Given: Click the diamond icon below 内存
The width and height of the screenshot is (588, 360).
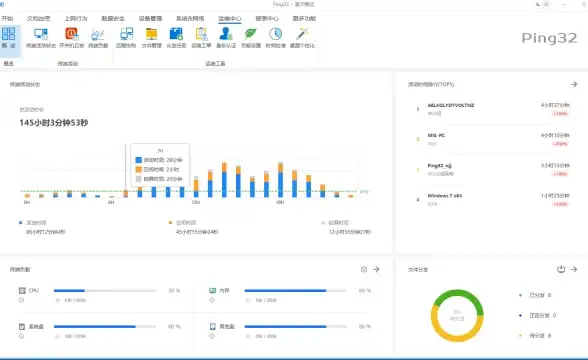Looking at the screenshot, I should pos(212,300).
